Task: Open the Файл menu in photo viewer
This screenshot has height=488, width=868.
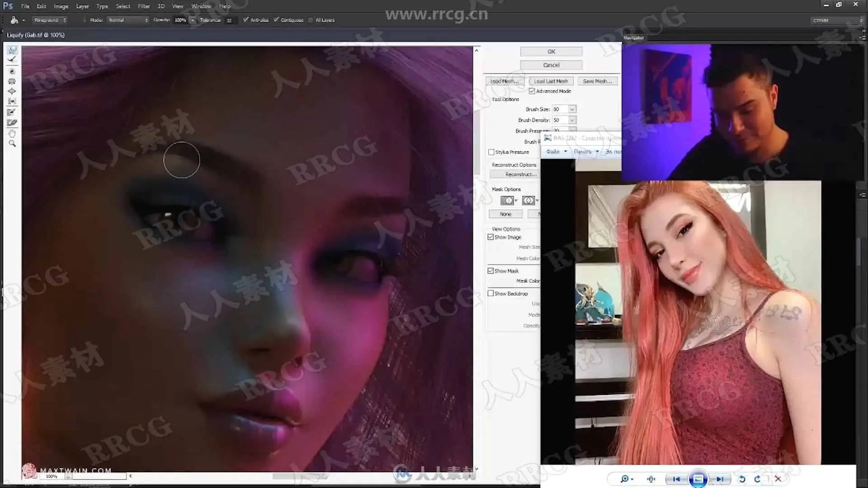Action: [556, 152]
